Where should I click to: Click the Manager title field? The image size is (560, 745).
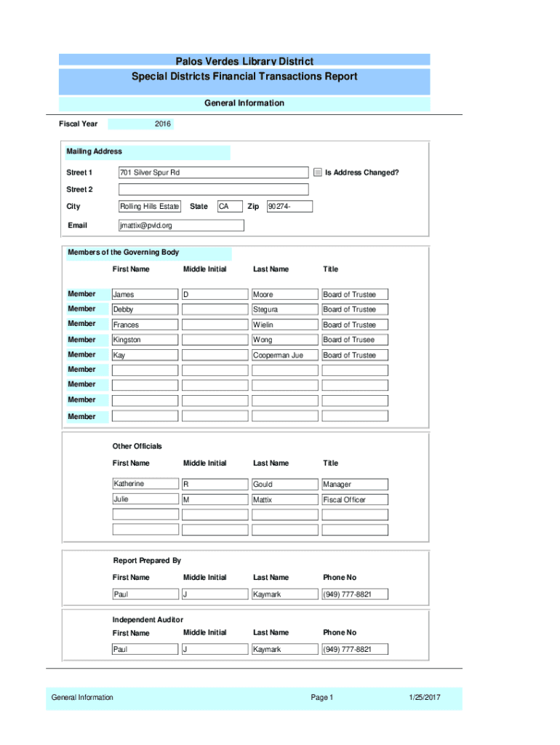click(354, 485)
